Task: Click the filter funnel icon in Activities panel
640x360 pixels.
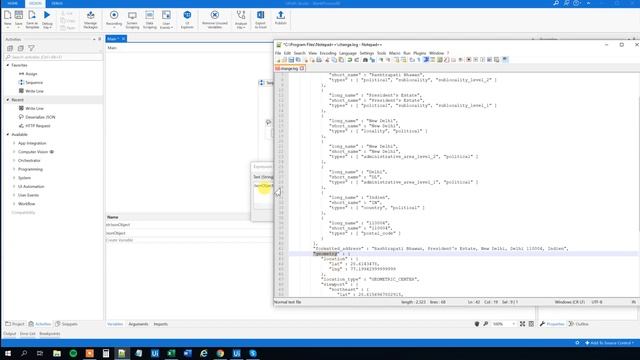Action: coord(31,48)
